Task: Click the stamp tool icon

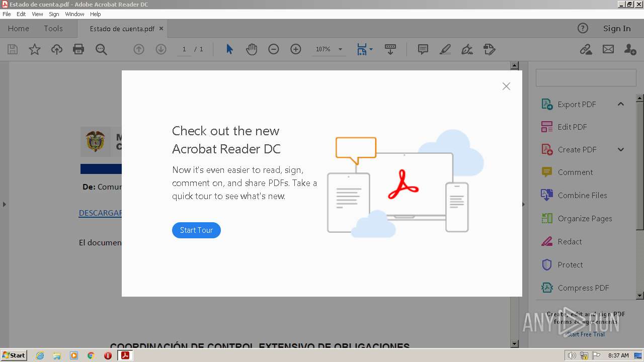Action: click(490, 49)
